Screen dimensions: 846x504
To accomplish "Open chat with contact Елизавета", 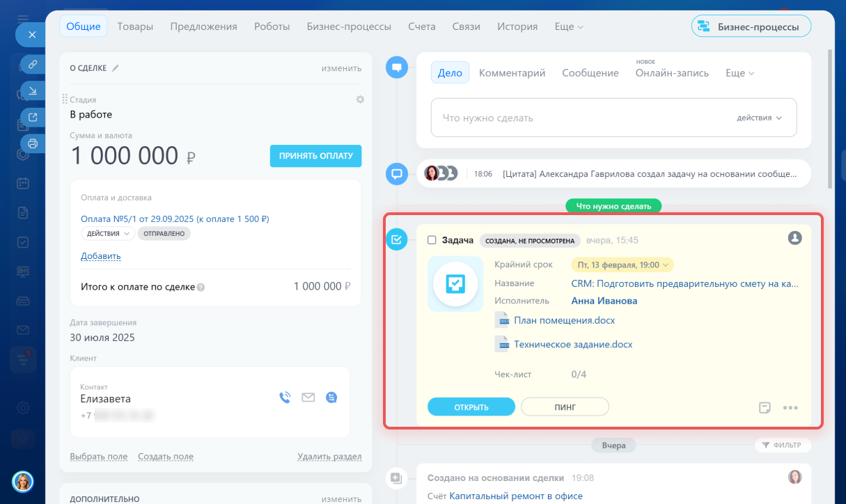I will pos(331,397).
